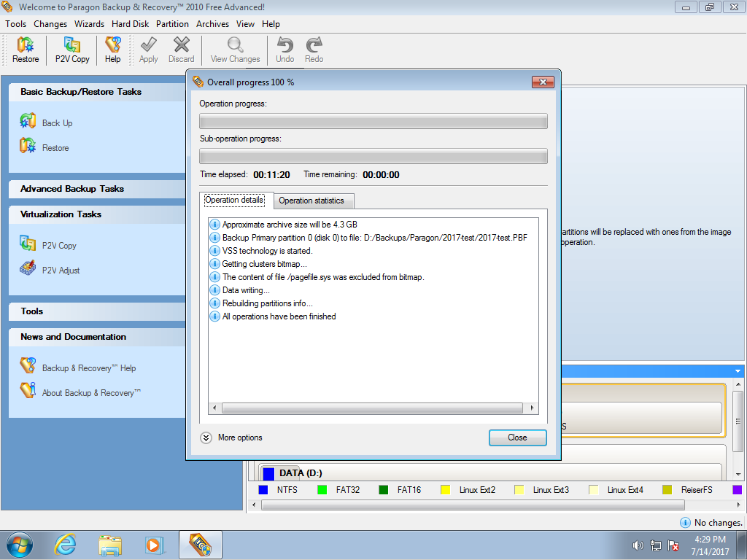Open Backup & Recovery Help link
Image resolution: width=747 pixels, height=560 pixels.
point(88,368)
